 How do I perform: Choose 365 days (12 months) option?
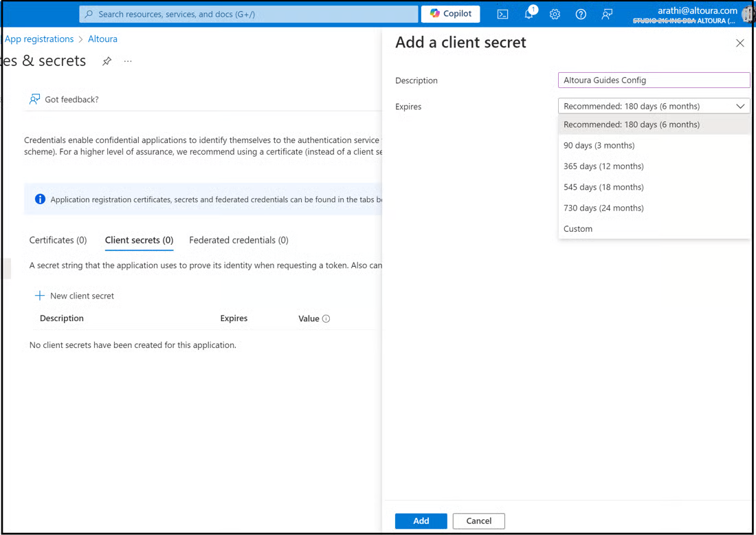(654, 166)
